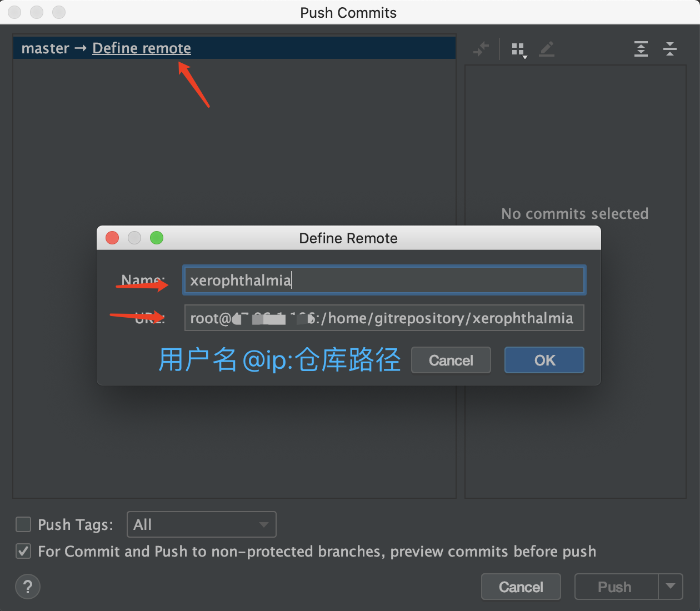Click the Expand All toolbar icon

(x=641, y=49)
